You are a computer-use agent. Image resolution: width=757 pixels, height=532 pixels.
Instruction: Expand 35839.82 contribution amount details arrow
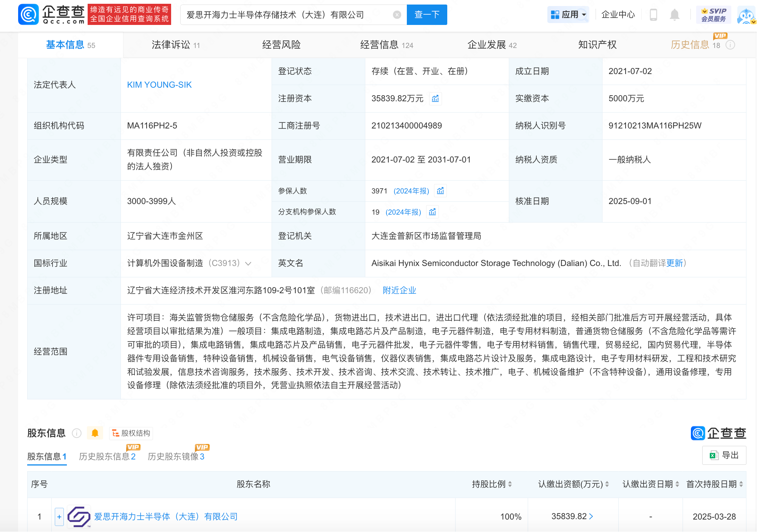click(591, 516)
